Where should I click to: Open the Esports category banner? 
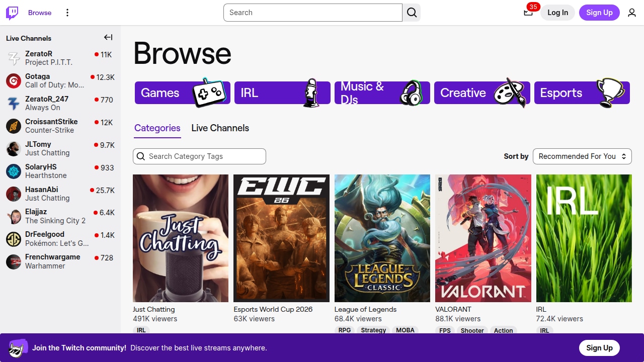pos(582,93)
